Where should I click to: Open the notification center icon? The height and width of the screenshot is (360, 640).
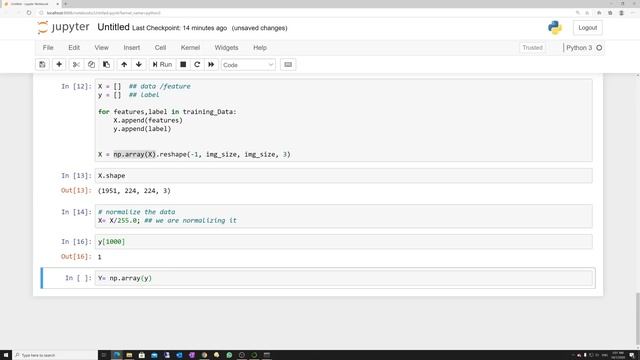[x=632, y=355]
